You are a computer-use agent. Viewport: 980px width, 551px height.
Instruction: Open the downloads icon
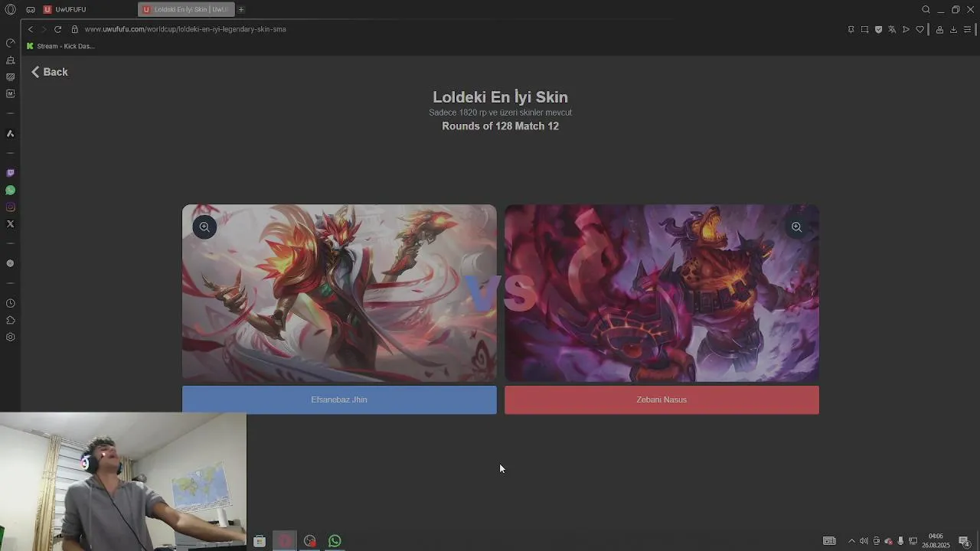[953, 29]
